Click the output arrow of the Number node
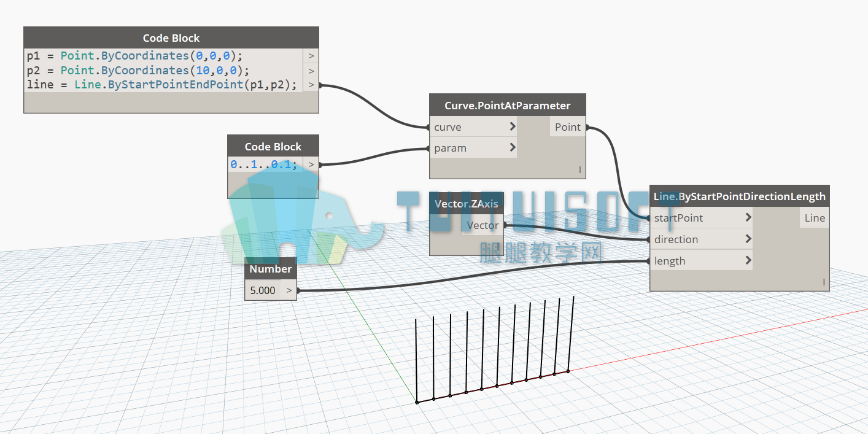This screenshot has width=868, height=434. pyautogui.click(x=289, y=290)
